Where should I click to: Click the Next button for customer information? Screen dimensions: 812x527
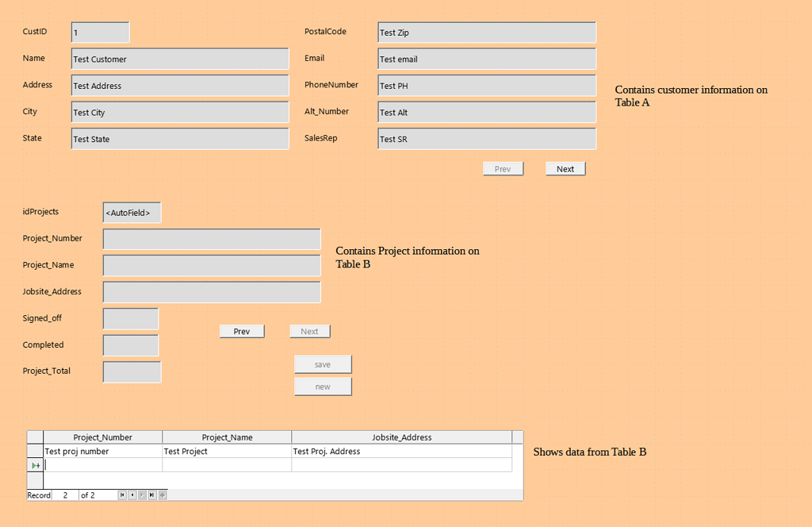[x=565, y=168]
